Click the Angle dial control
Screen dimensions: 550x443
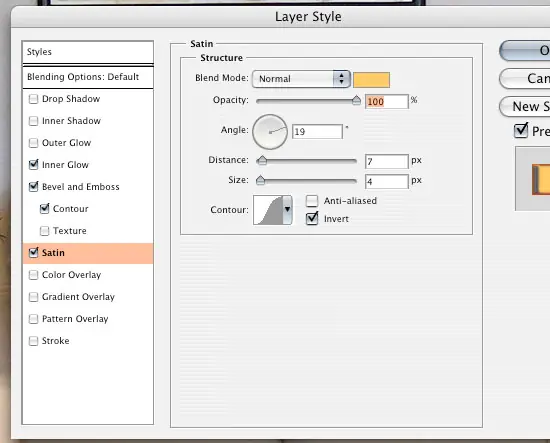click(270, 132)
